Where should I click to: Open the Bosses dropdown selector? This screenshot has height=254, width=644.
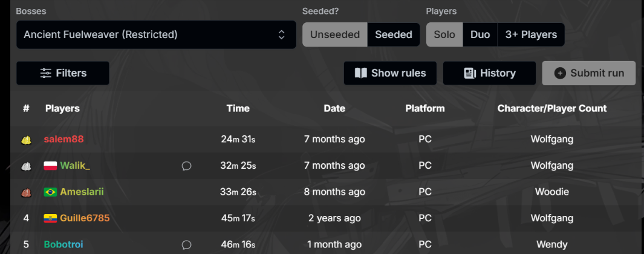click(x=156, y=34)
